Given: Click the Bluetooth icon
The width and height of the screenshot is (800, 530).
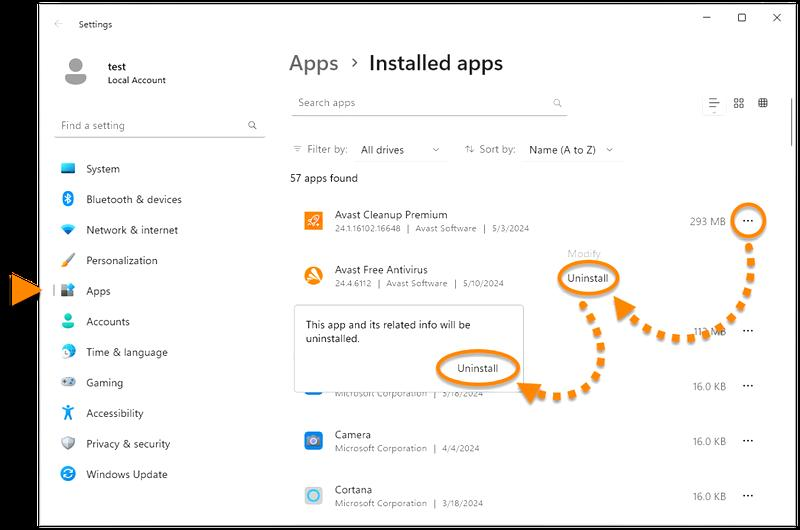Looking at the screenshot, I should [68, 199].
